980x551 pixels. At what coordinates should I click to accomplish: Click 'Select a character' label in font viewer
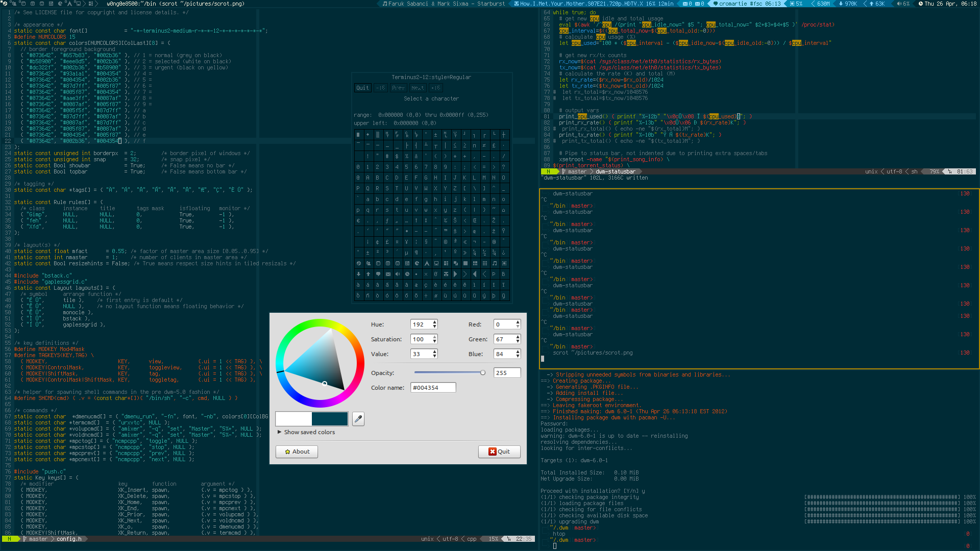coord(431,98)
